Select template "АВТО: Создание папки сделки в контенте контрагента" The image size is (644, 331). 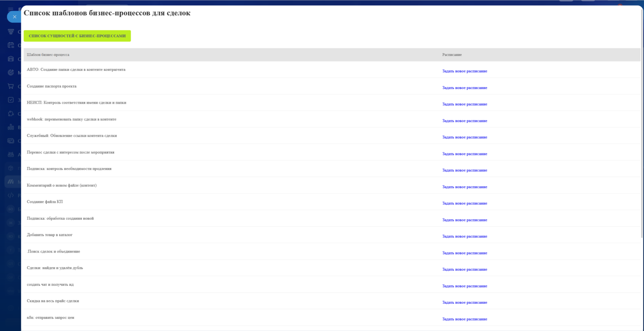[x=76, y=69]
